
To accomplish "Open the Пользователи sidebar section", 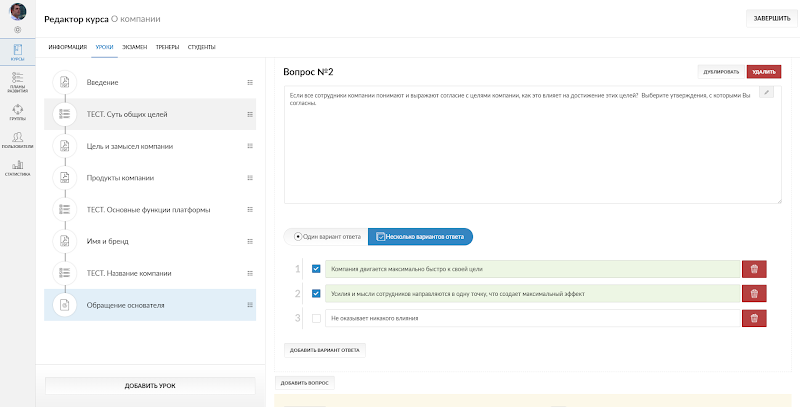I will point(18,140).
